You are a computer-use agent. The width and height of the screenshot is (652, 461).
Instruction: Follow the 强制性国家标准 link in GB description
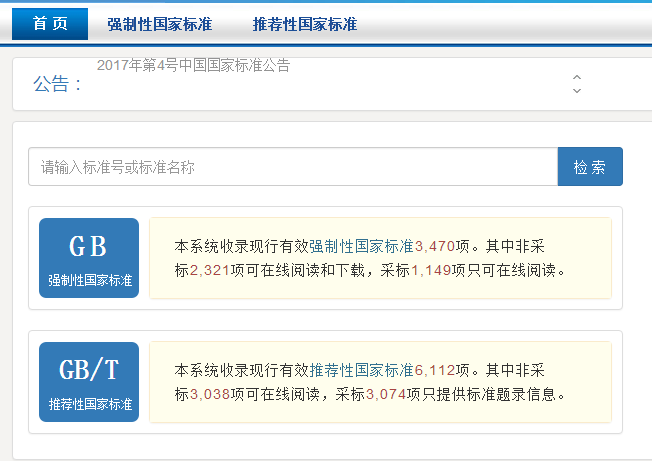[361, 246]
